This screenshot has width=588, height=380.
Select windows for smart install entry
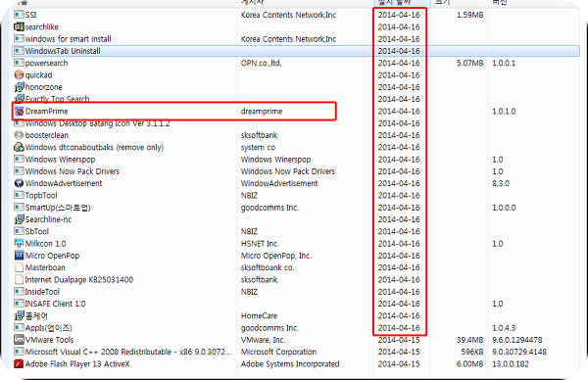69,38
